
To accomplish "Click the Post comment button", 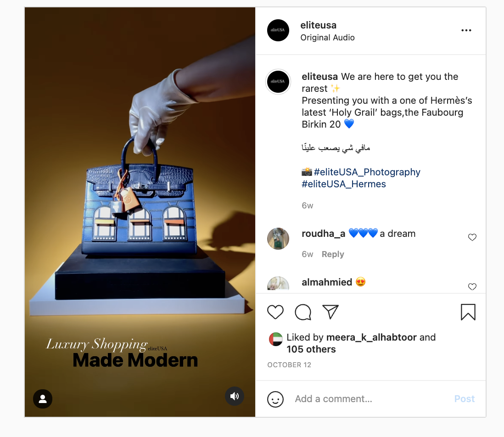I will click(464, 399).
